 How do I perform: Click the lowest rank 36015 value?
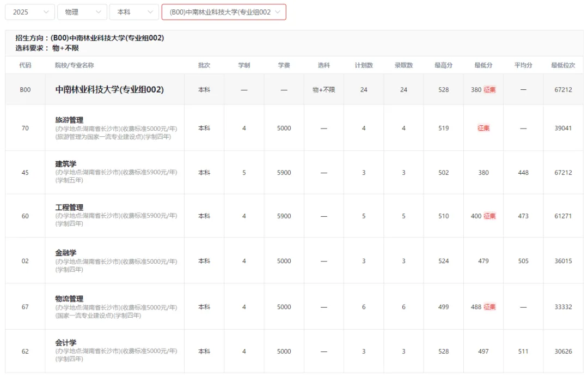563,261
